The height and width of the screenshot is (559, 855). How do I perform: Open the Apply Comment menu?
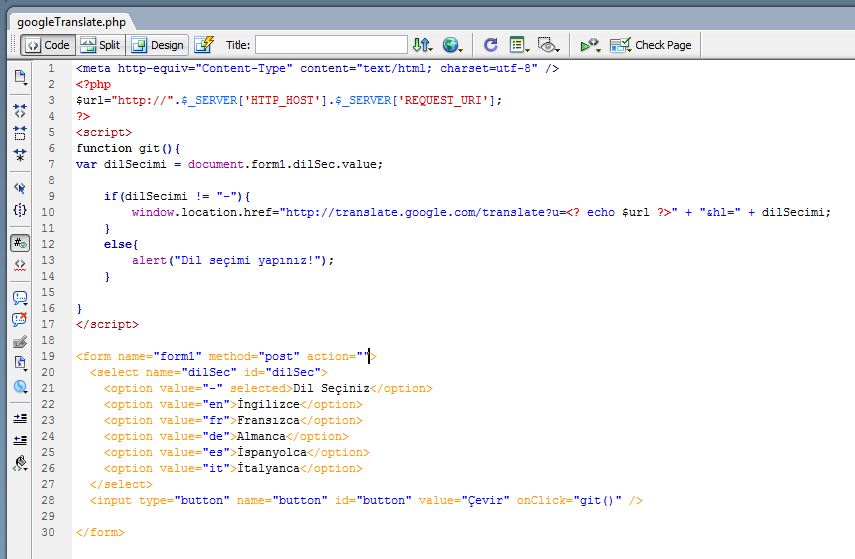tap(20, 298)
